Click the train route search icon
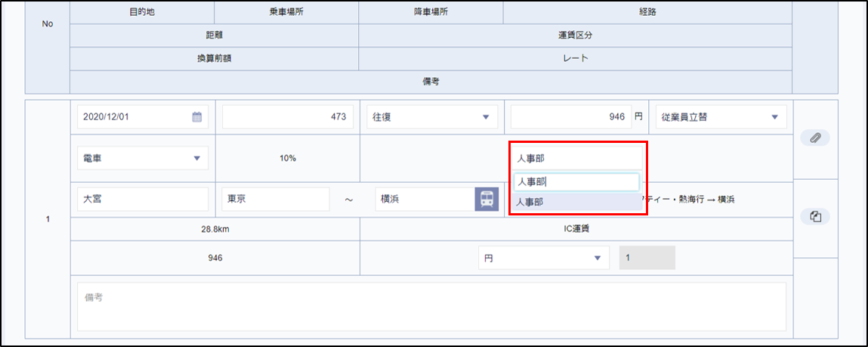This screenshot has width=868, height=347. [x=487, y=200]
